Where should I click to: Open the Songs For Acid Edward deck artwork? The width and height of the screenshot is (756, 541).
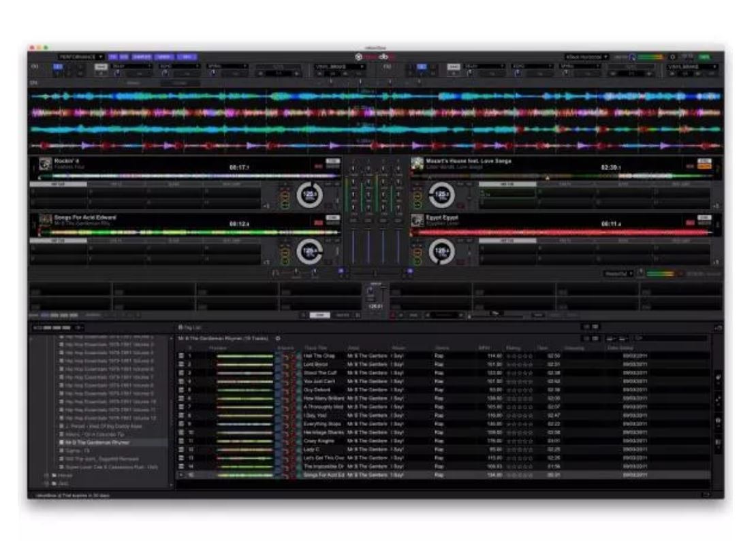pos(46,220)
